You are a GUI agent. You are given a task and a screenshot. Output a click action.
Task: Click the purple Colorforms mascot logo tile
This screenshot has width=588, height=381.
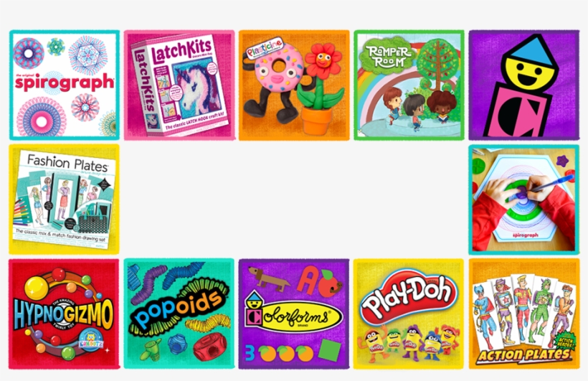524,85
